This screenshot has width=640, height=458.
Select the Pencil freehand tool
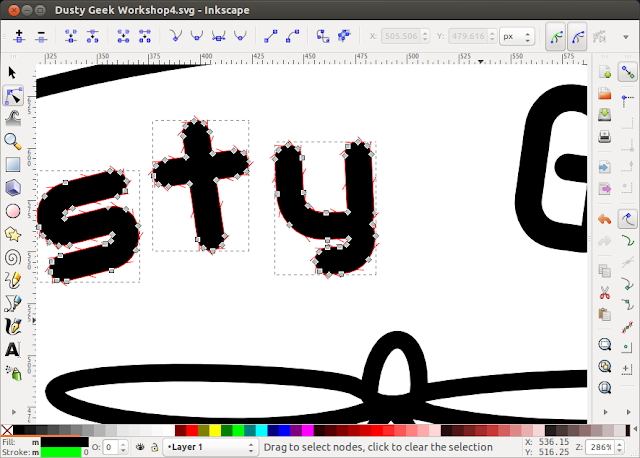[x=13, y=280]
